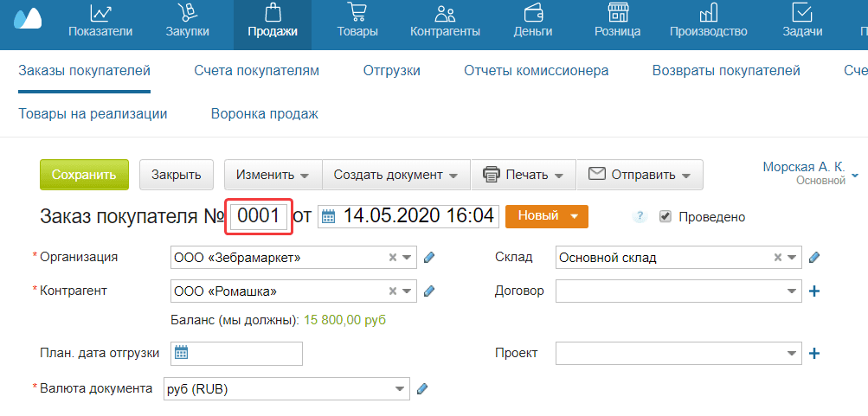Open the Показатели section icon

[100, 14]
